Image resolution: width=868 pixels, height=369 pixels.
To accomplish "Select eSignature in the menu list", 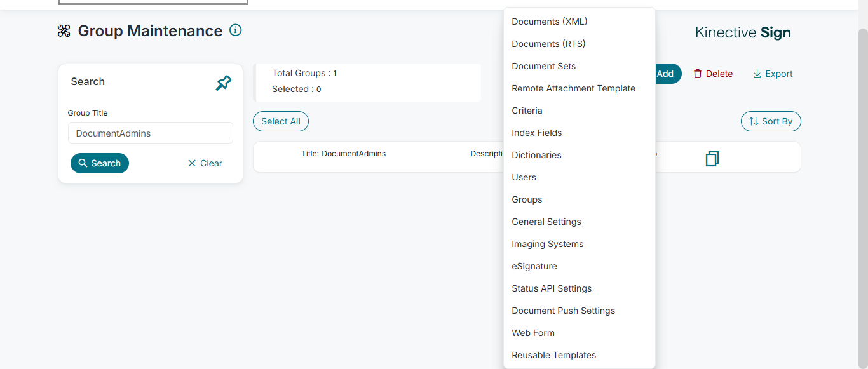I will (534, 266).
